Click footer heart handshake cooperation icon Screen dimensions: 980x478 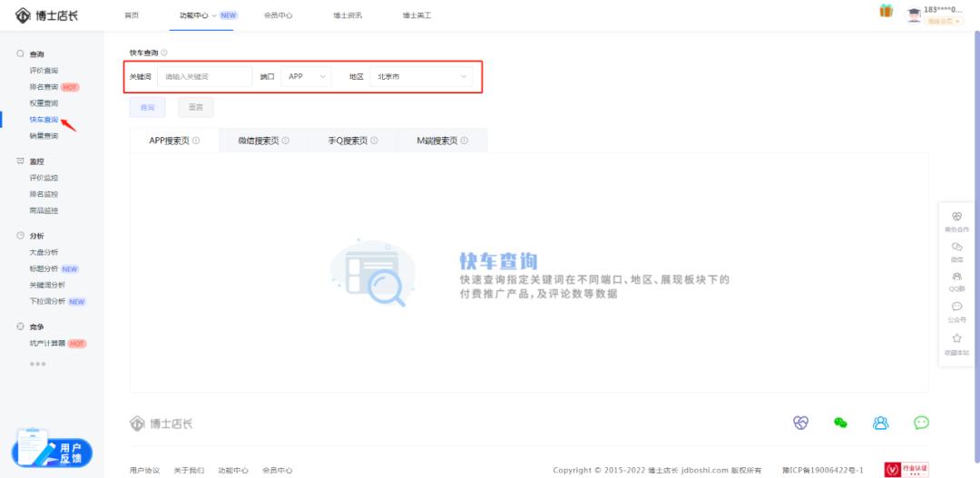pyautogui.click(x=800, y=423)
